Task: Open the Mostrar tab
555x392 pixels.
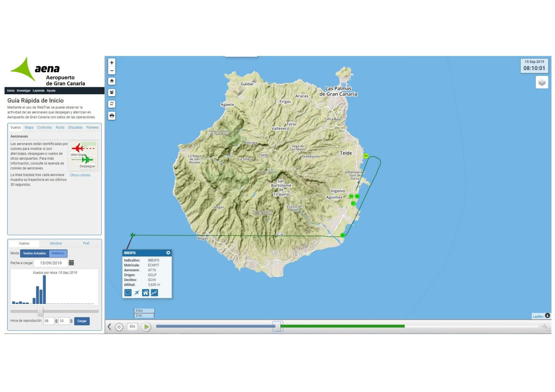Action: pos(56,243)
